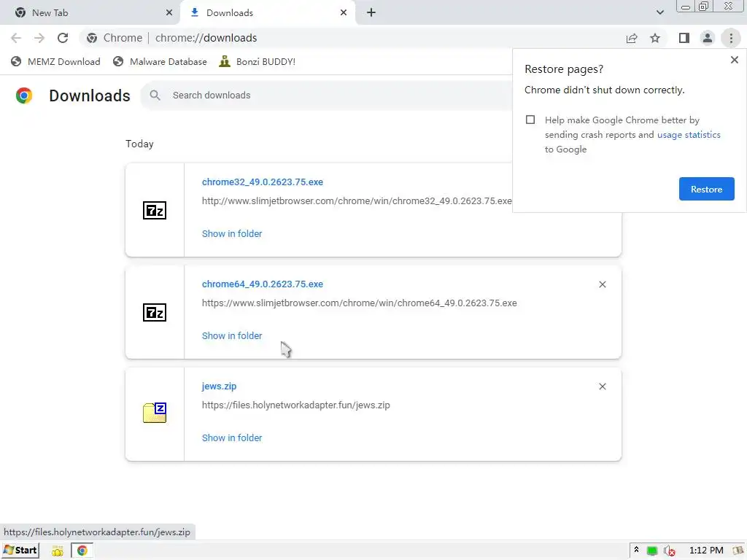This screenshot has width=747, height=560.
Task: Click the browser back arrow
Action: pos(16,38)
